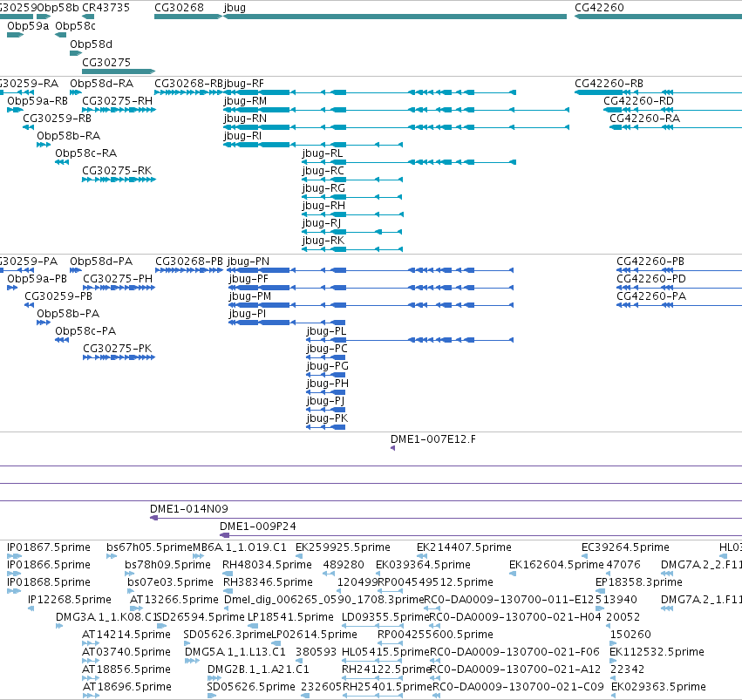
Task: Open the EK112532.5prime EST label
Action: [x=657, y=652]
